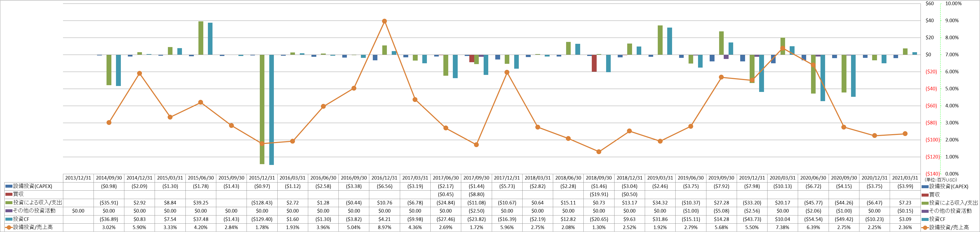
Task: Click the 0.00% percentage axis label
Action: click(952, 174)
